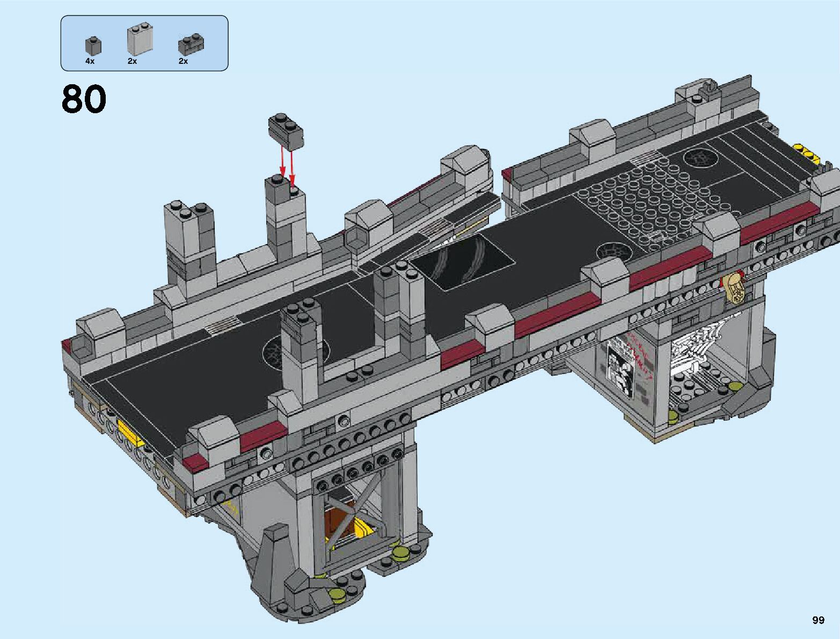Click the floating 1x2 brick above the tower
840x639 pixels.
286,131
